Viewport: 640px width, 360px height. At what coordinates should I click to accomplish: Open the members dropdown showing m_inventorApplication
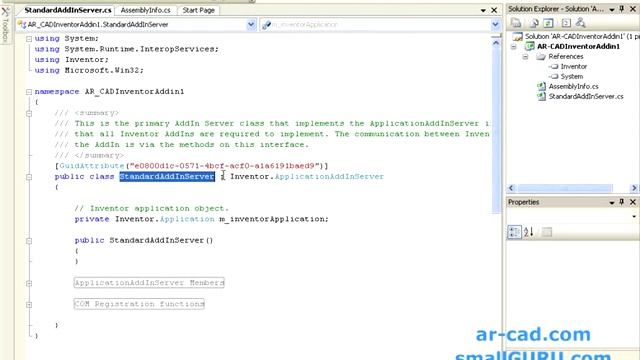[495, 24]
